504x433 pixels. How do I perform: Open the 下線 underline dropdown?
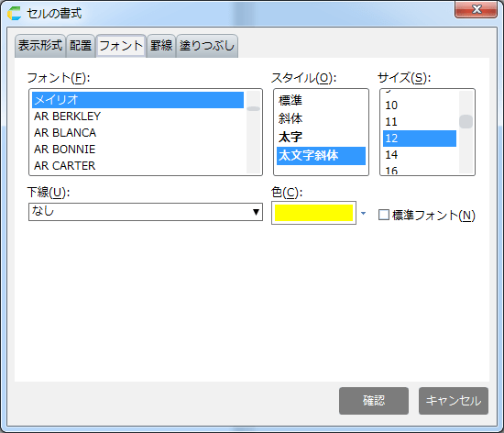click(x=146, y=212)
